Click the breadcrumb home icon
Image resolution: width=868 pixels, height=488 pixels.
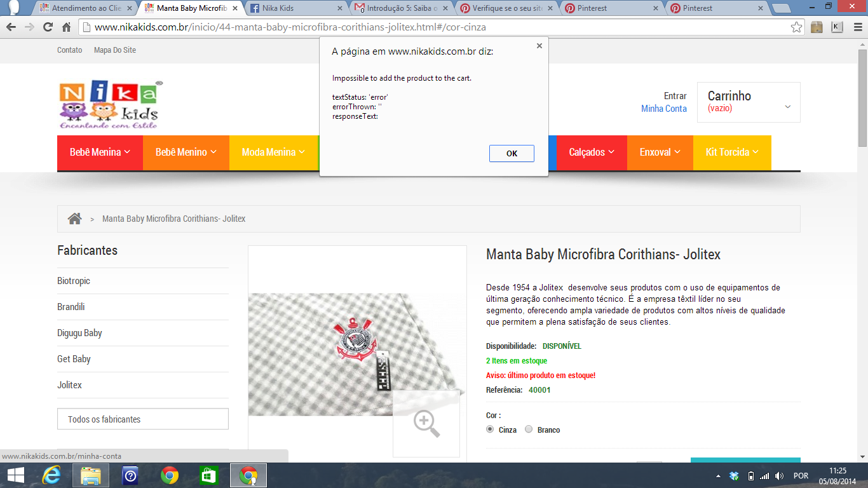coord(75,219)
